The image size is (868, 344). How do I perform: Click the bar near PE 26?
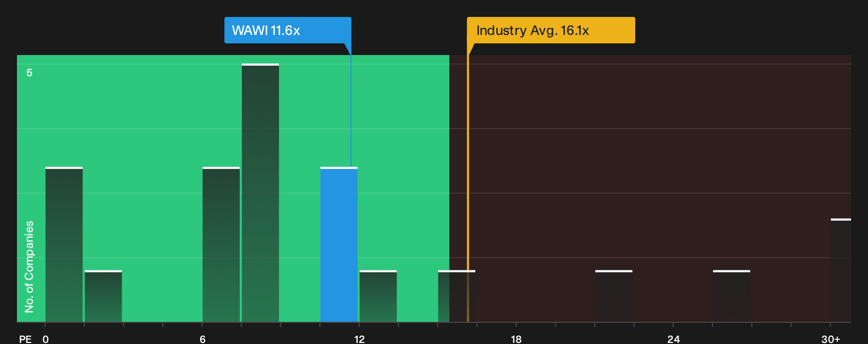(731, 296)
